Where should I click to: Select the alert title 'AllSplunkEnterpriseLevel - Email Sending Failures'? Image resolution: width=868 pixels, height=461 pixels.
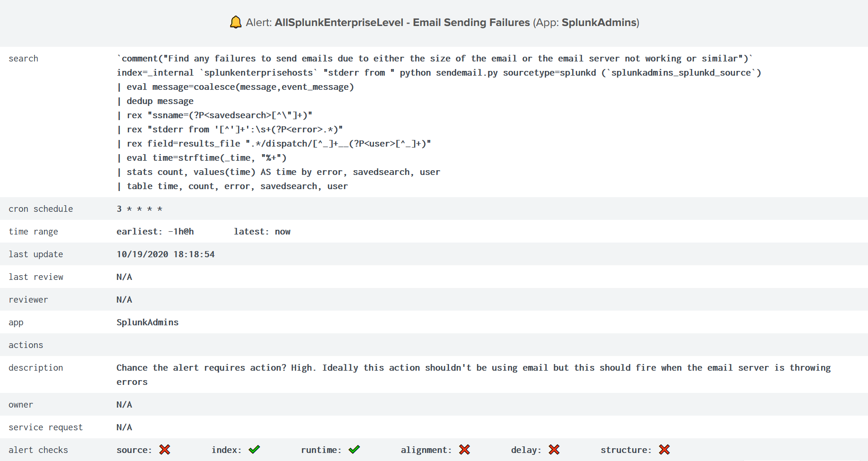(x=402, y=22)
